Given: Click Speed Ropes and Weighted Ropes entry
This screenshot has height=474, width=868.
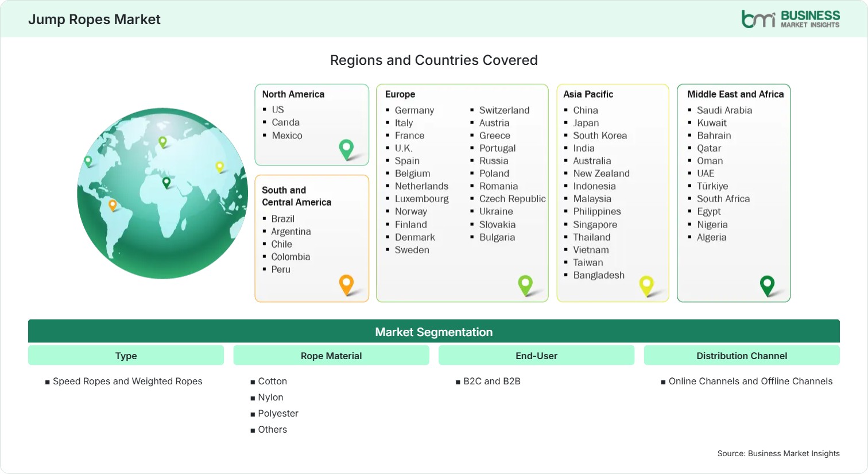Looking at the screenshot, I should [x=127, y=381].
